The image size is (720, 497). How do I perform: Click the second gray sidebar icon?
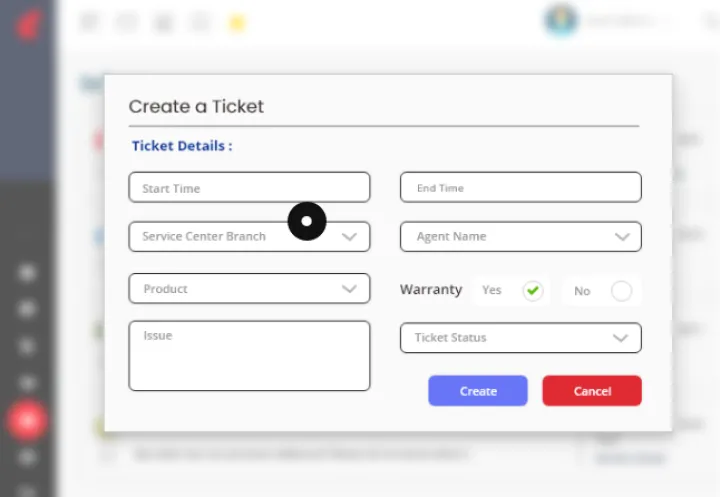pyautogui.click(x=27, y=309)
